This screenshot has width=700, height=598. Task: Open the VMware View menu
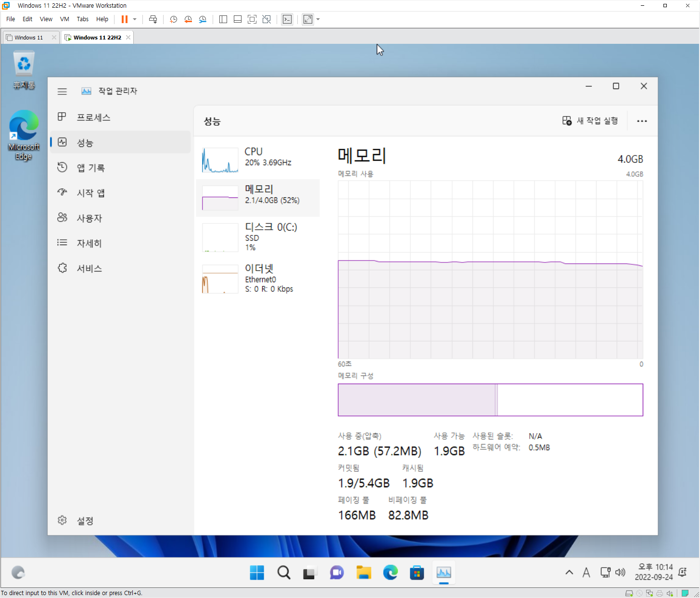coord(46,19)
